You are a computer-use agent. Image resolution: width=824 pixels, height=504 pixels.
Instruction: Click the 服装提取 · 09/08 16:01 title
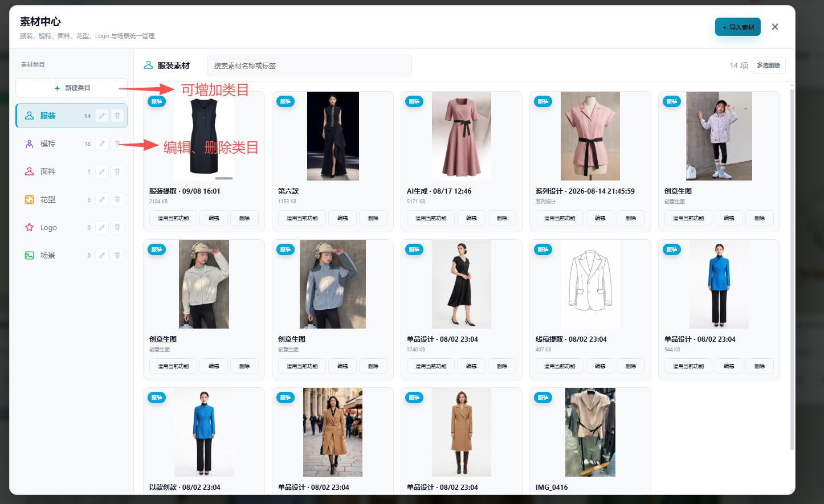(x=185, y=191)
